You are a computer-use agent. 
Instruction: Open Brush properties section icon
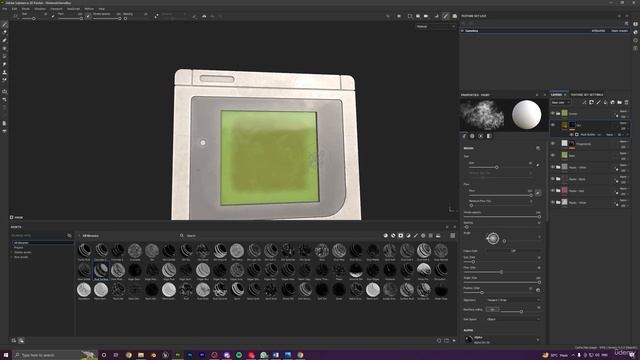(464, 136)
